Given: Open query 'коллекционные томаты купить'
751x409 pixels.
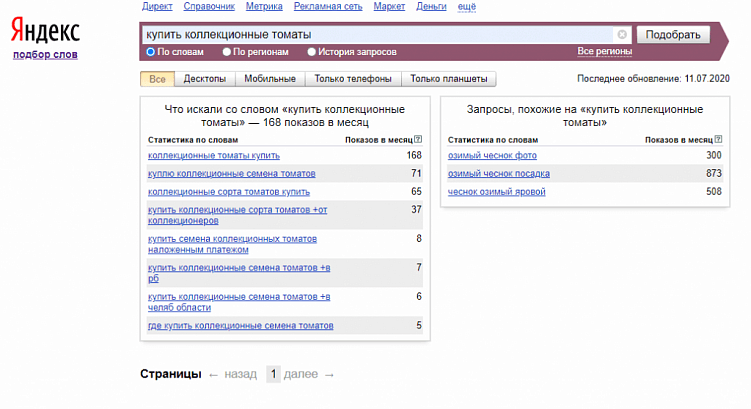Looking at the screenshot, I should pyautogui.click(x=214, y=156).
